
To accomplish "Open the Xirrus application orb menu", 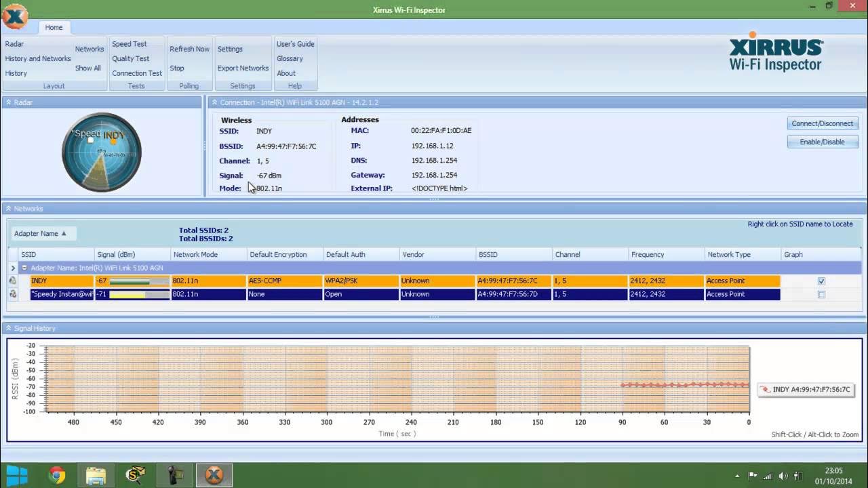I will point(15,16).
